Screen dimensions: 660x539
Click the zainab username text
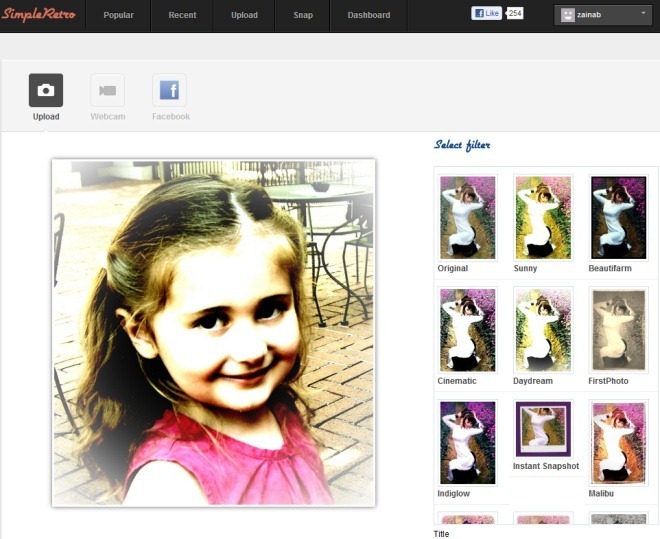(589, 15)
